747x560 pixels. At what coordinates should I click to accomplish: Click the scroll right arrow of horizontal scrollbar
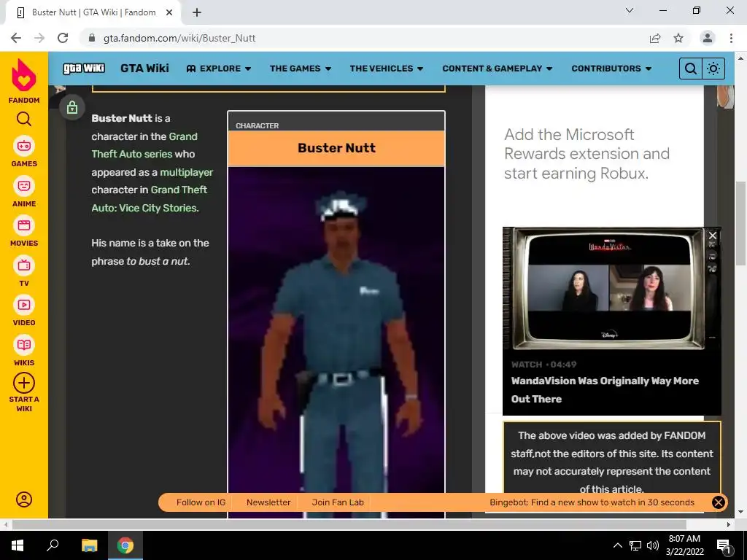(729, 524)
